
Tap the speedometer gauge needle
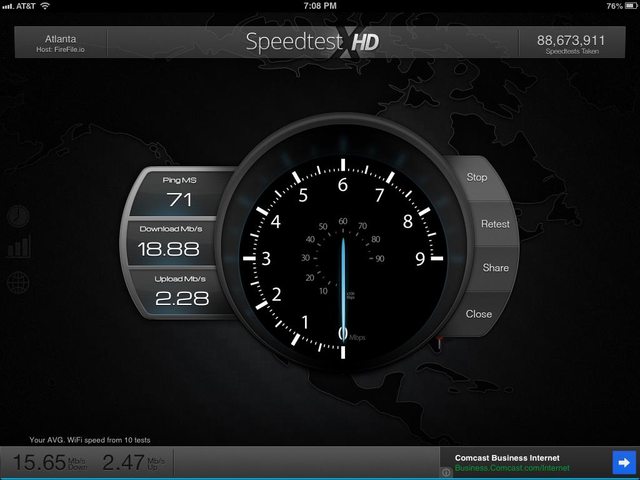point(343,288)
